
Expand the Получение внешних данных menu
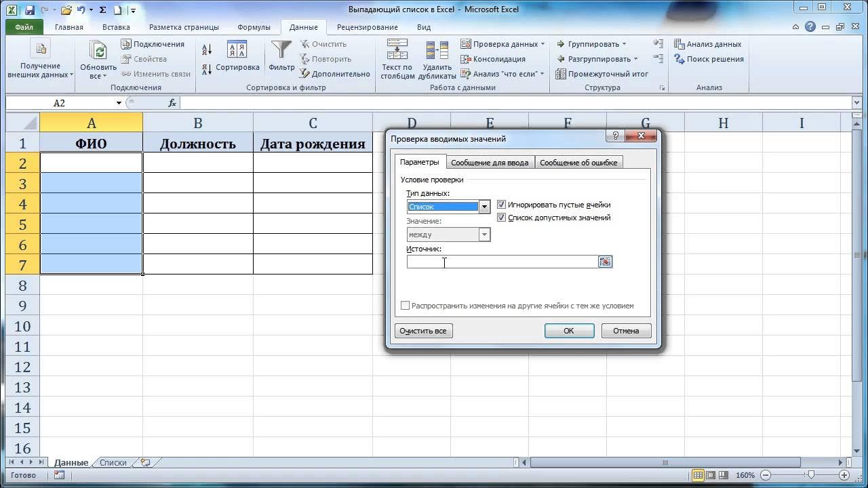[x=41, y=59]
